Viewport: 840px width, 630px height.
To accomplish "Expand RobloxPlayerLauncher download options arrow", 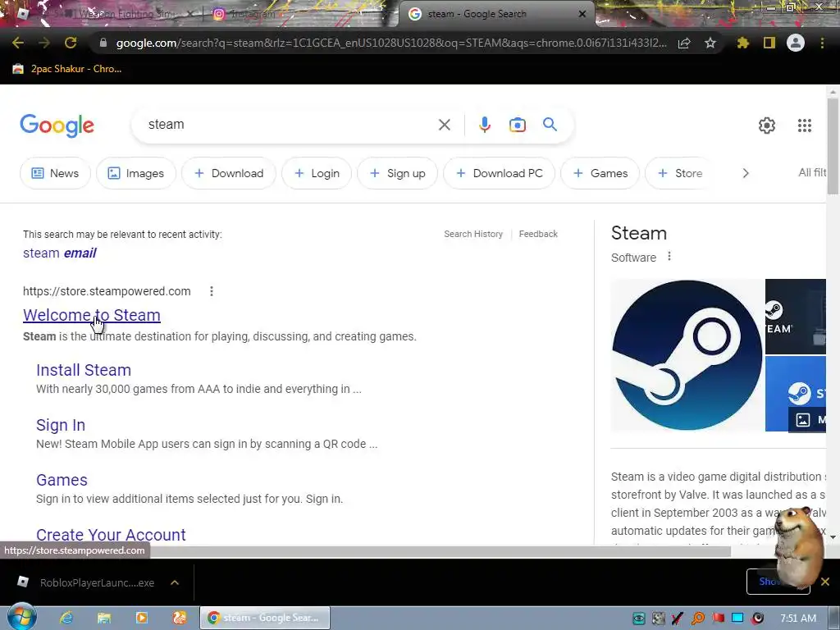I will click(x=175, y=582).
